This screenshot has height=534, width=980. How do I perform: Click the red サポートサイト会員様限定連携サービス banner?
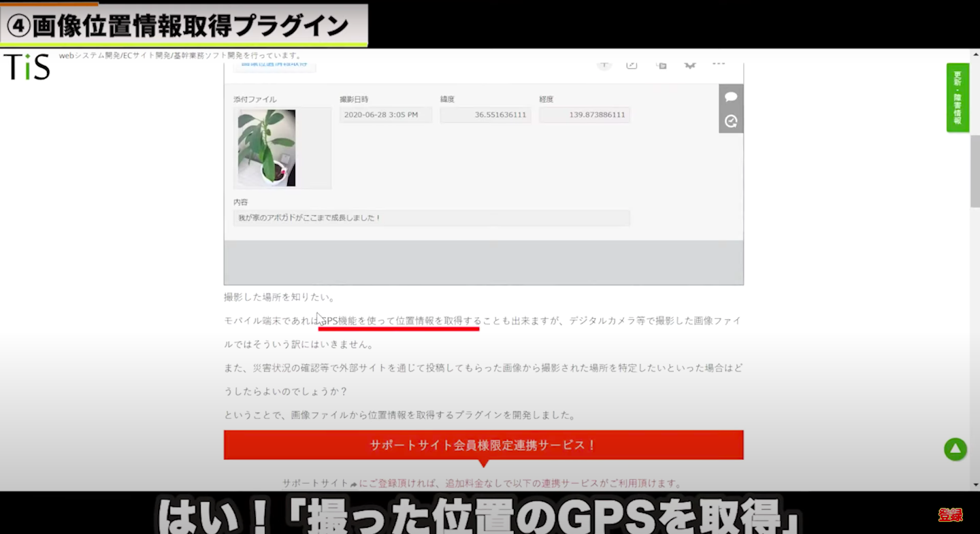click(x=483, y=445)
